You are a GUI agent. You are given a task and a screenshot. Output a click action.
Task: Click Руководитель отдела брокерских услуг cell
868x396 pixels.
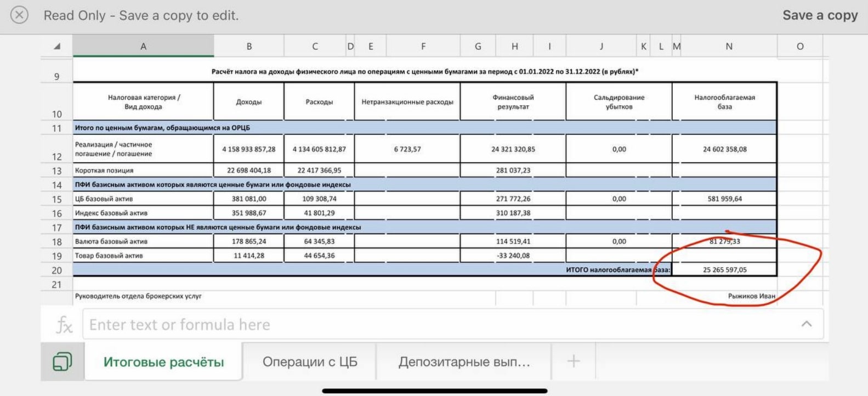138,296
